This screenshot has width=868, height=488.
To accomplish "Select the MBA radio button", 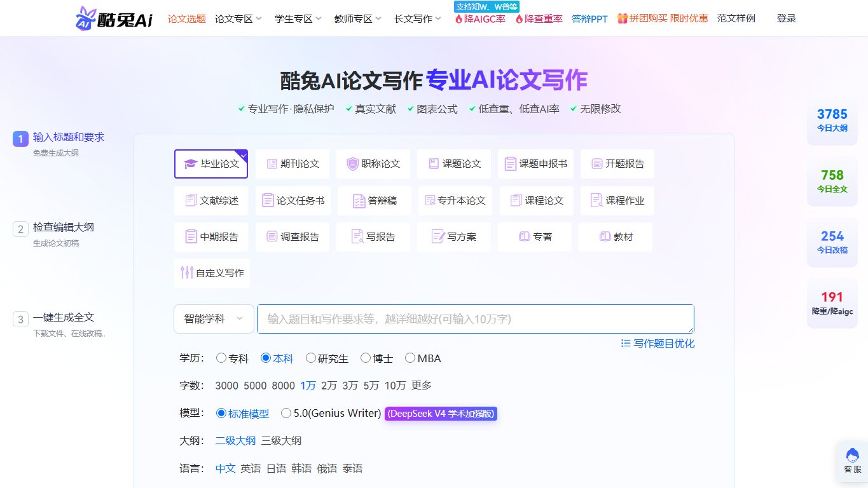I will pos(410,358).
